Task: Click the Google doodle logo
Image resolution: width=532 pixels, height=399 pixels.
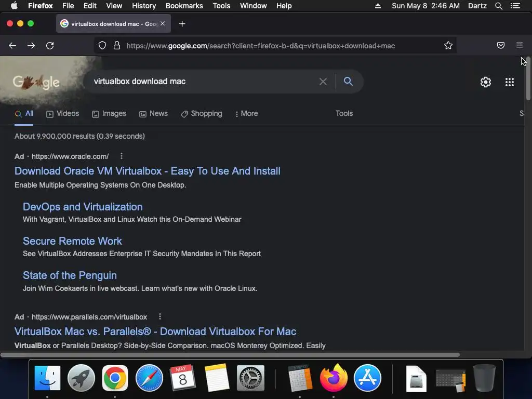Action: 36,82
